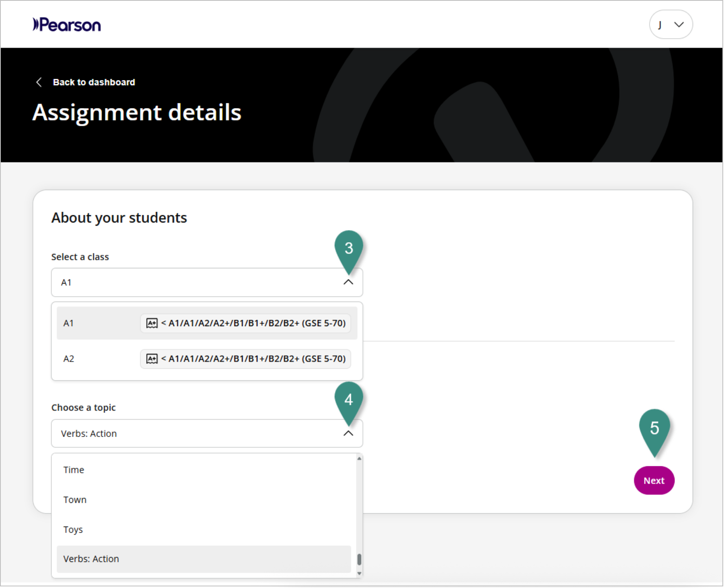Open the user account J dropdown

pos(671,24)
